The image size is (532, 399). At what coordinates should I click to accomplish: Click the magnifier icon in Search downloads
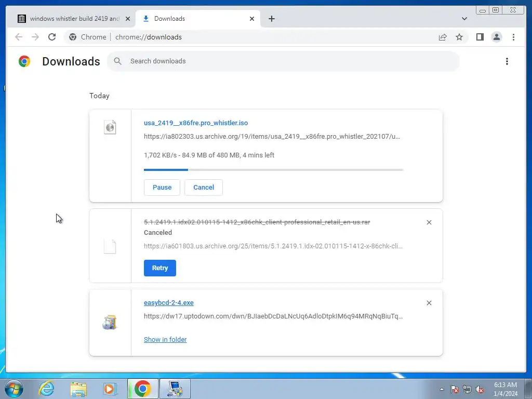[118, 61]
